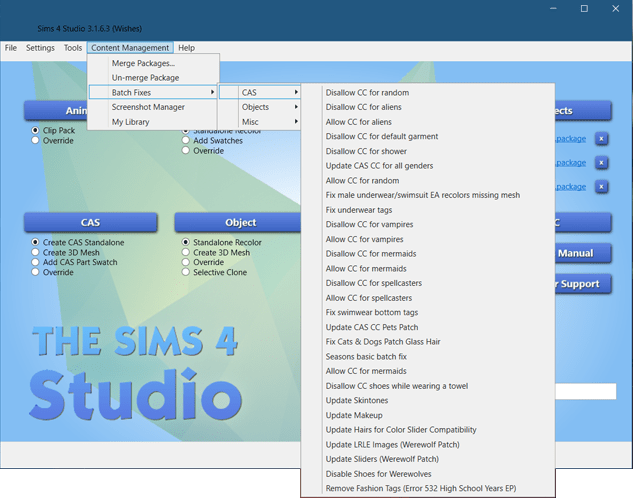The width and height of the screenshot is (633, 498).
Task: Select the Clip Pack radio button
Action: tap(35, 130)
